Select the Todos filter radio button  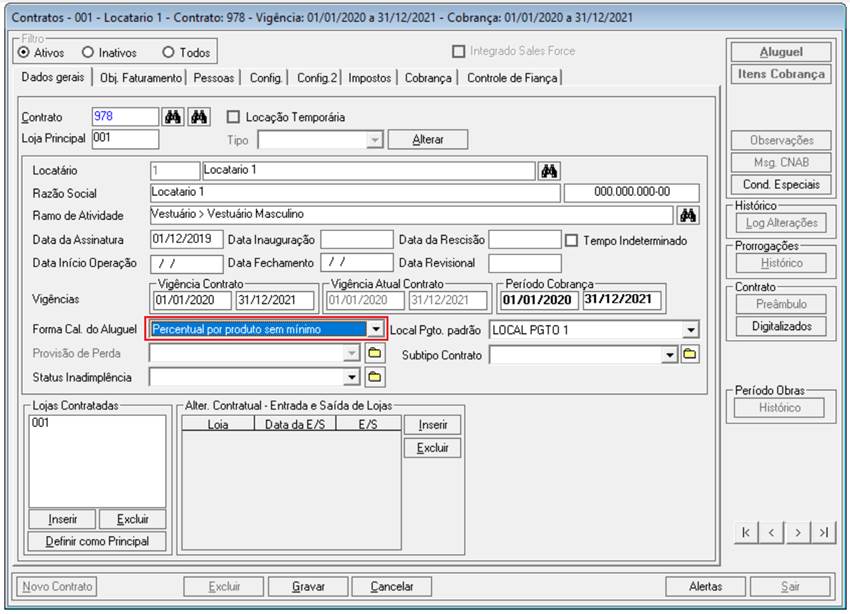pos(169,53)
